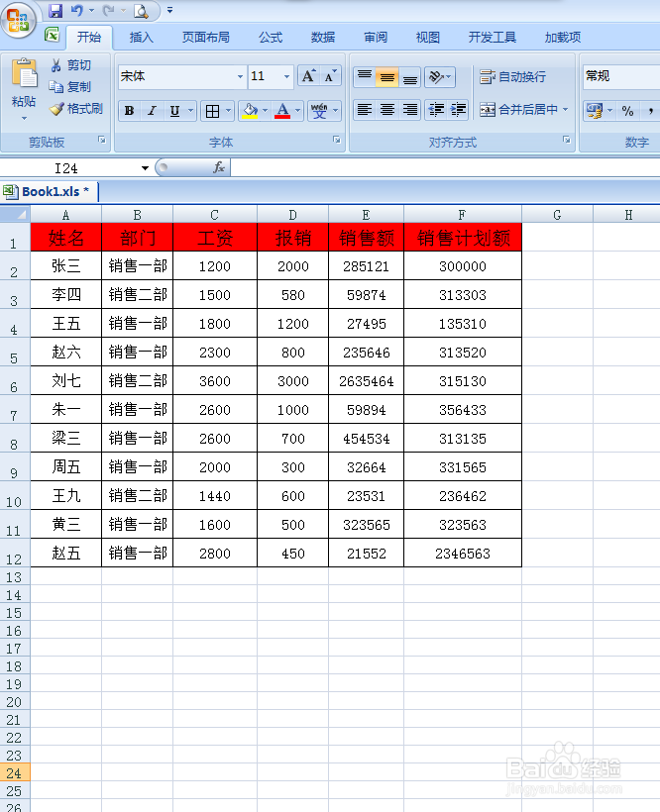The image size is (660, 812).
Task: Click into the formula bar
Action: (445, 167)
